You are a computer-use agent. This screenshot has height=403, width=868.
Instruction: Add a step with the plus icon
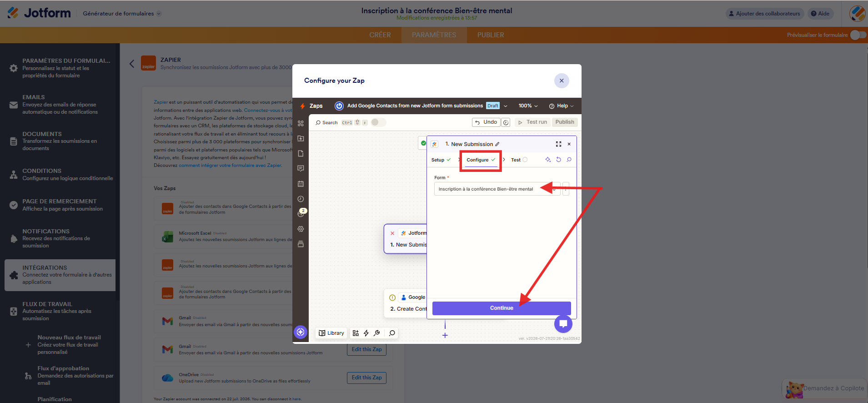pyautogui.click(x=445, y=335)
